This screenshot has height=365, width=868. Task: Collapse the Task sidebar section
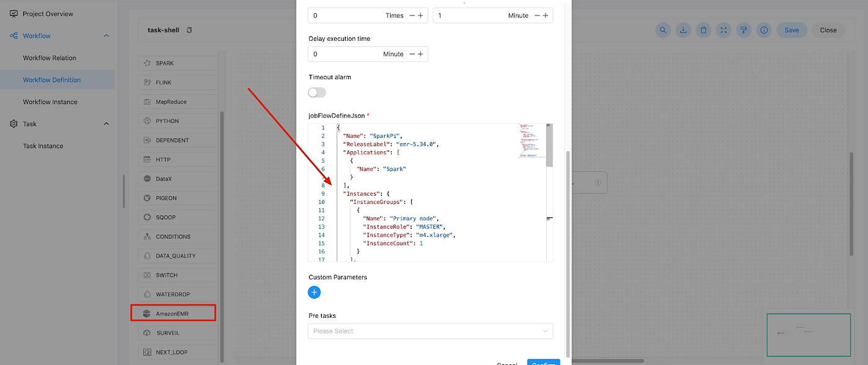(105, 123)
